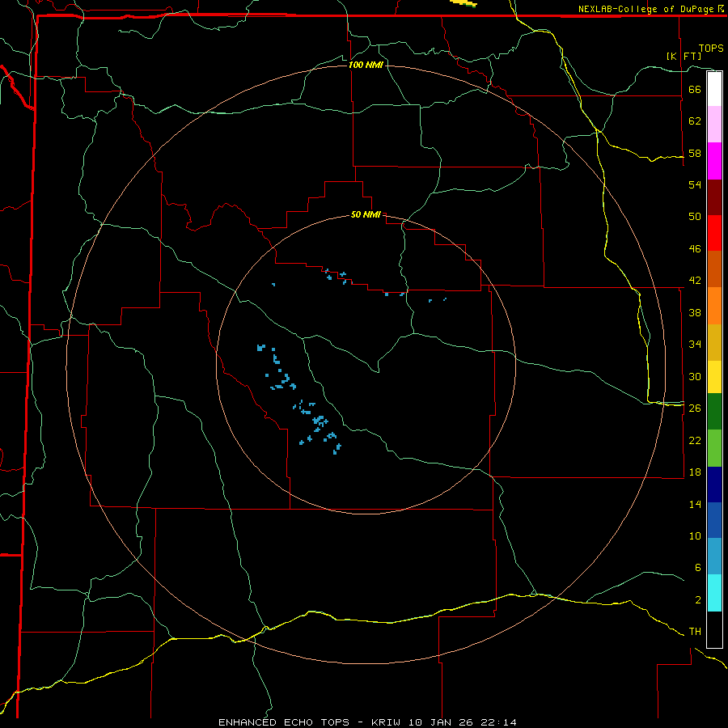728x728 pixels.
Task: Click the white color band above 66
Action: click(714, 89)
